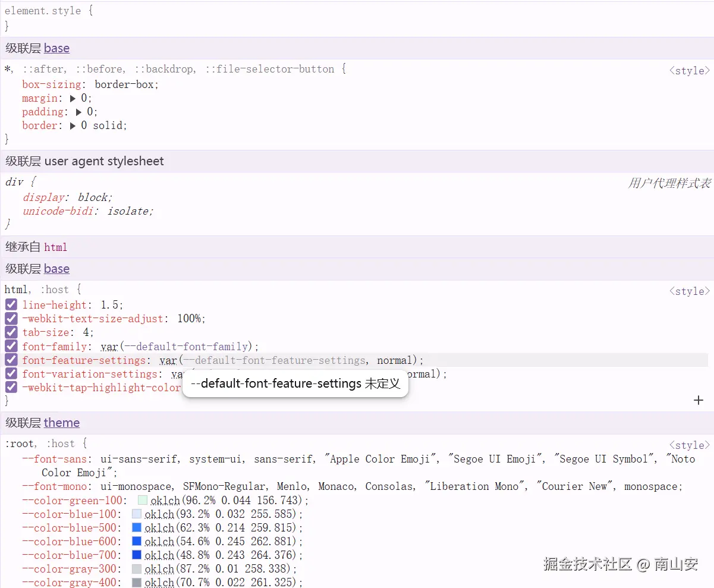Disable the tab-size property checkbox
This screenshot has height=588, width=714.
click(11, 332)
